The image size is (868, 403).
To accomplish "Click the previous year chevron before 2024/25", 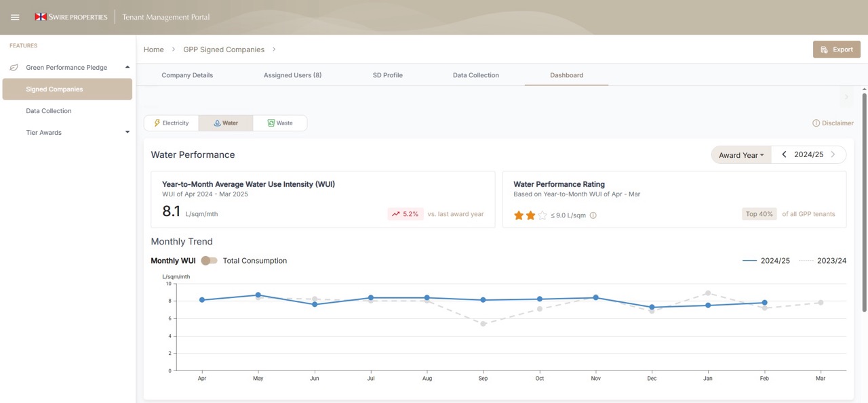I will pos(784,154).
